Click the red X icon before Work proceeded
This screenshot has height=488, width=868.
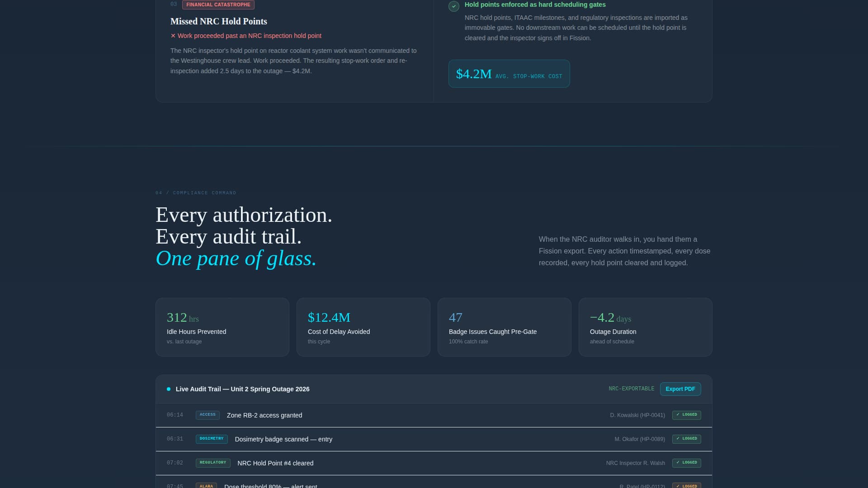point(173,36)
